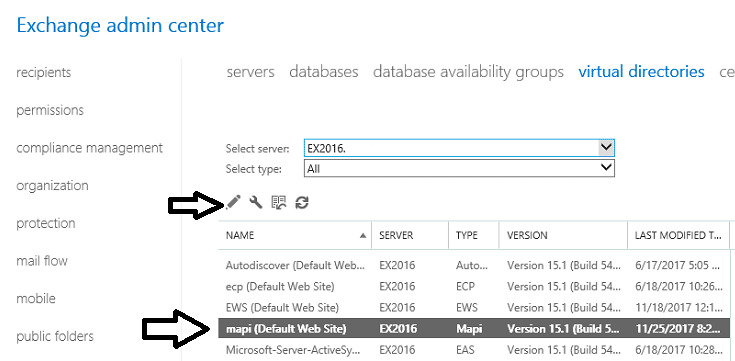Open the servers tab

pyautogui.click(x=251, y=72)
